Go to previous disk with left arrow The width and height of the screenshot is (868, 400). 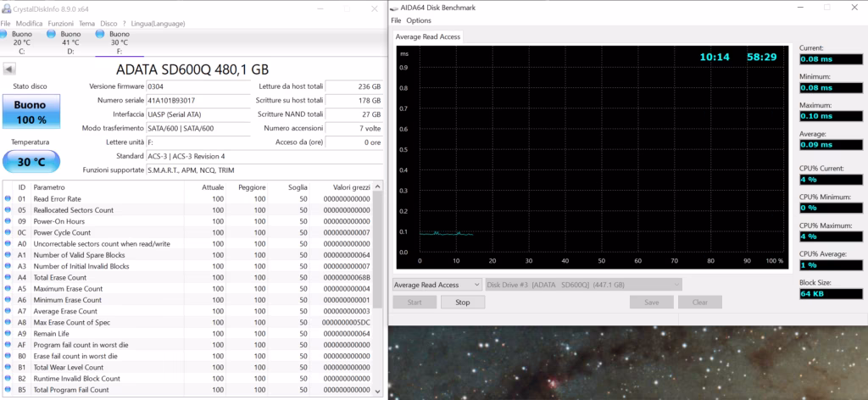[10, 69]
